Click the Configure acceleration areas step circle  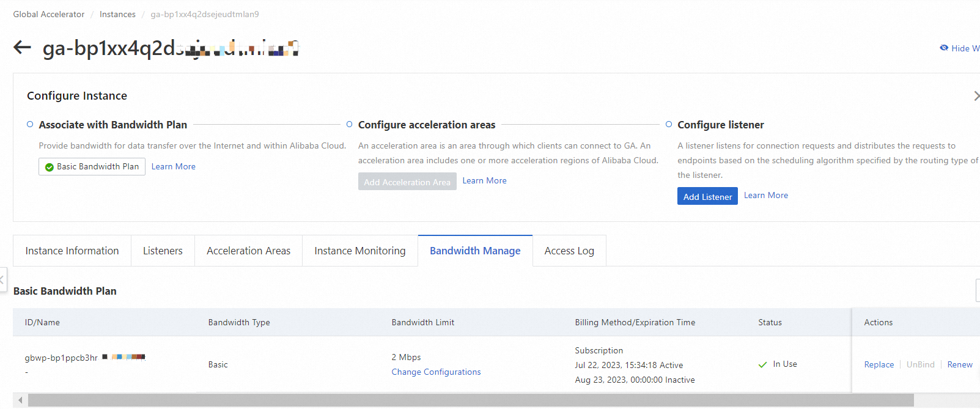pyautogui.click(x=349, y=124)
